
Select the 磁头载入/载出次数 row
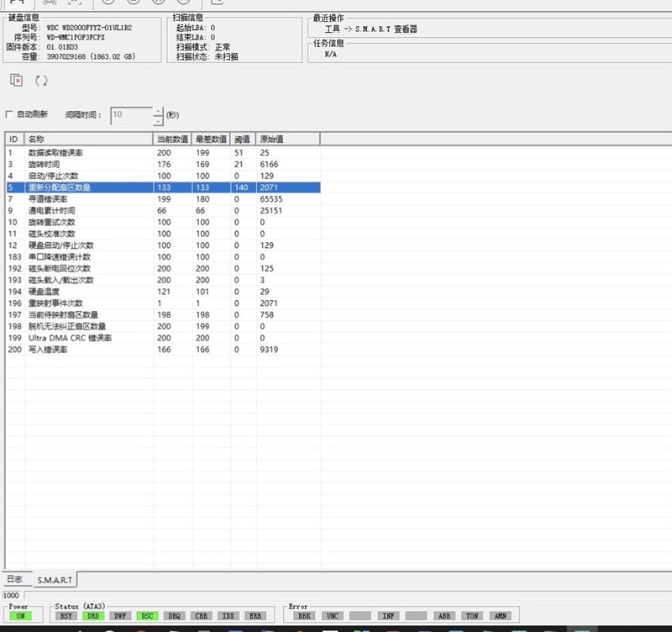point(163,280)
